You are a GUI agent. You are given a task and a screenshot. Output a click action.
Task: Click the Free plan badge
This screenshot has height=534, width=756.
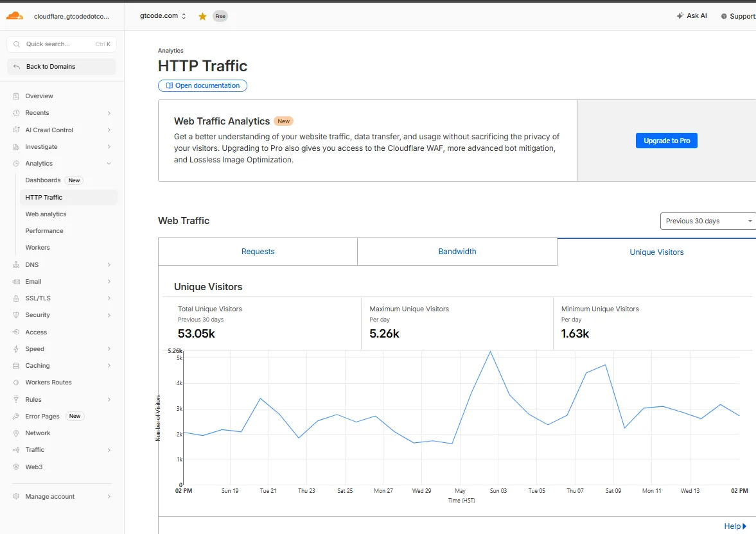[220, 17]
